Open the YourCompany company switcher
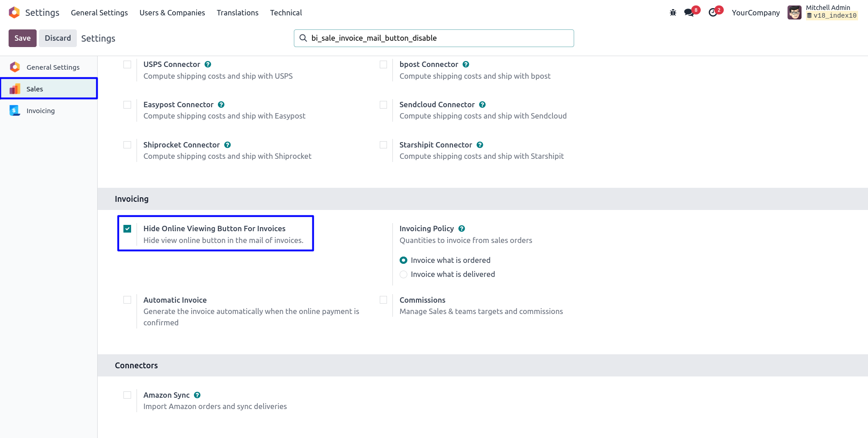The width and height of the screenshot is (868, 438). tap(755, 13)
